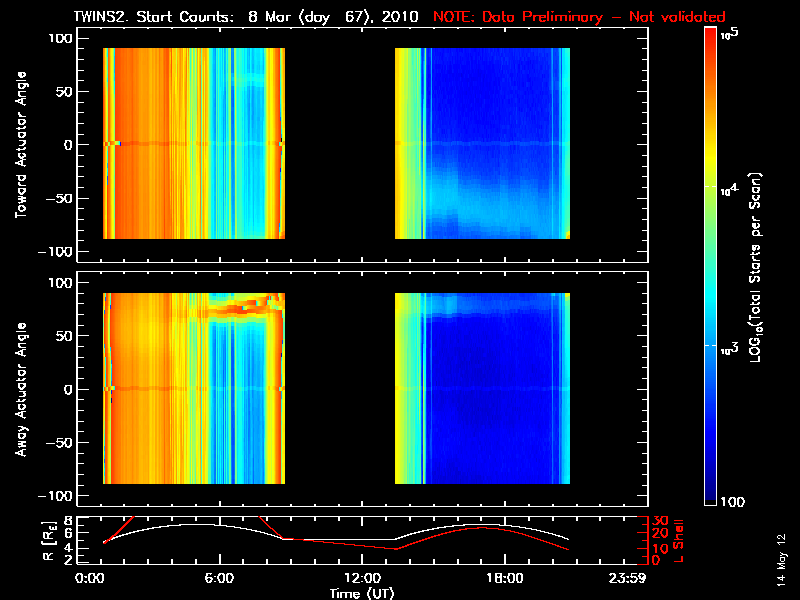Click the 'Toward Actuator Angle' axis label

pyautogui.click(x=21, y=144)
